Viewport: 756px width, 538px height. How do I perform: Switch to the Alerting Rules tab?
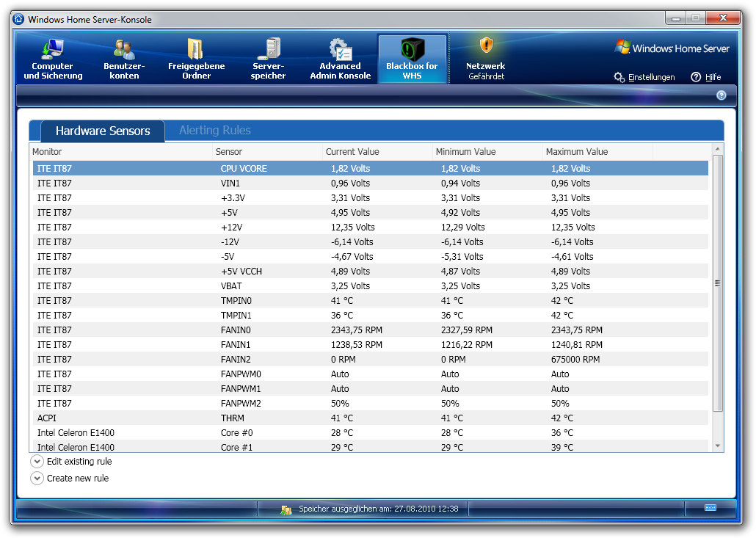pos(215,130)
